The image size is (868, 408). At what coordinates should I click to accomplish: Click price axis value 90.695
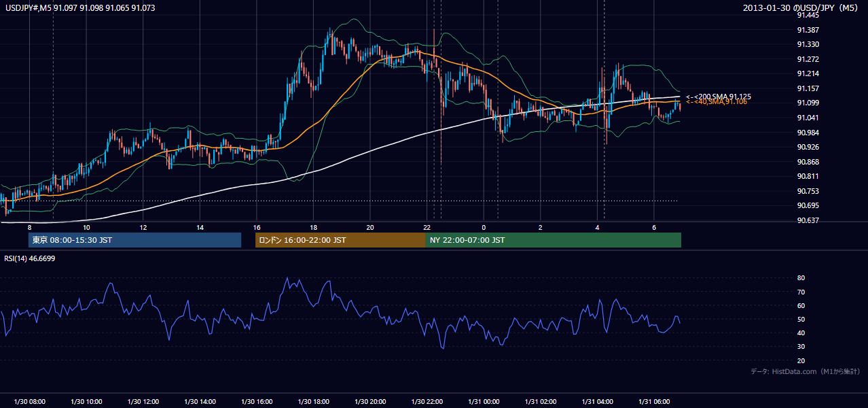[x=807, y=205]
